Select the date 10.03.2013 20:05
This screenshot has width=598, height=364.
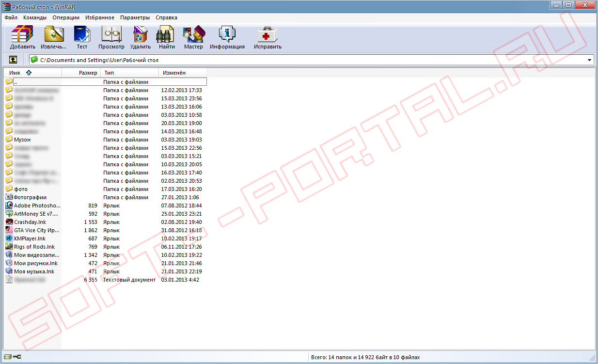181,164
